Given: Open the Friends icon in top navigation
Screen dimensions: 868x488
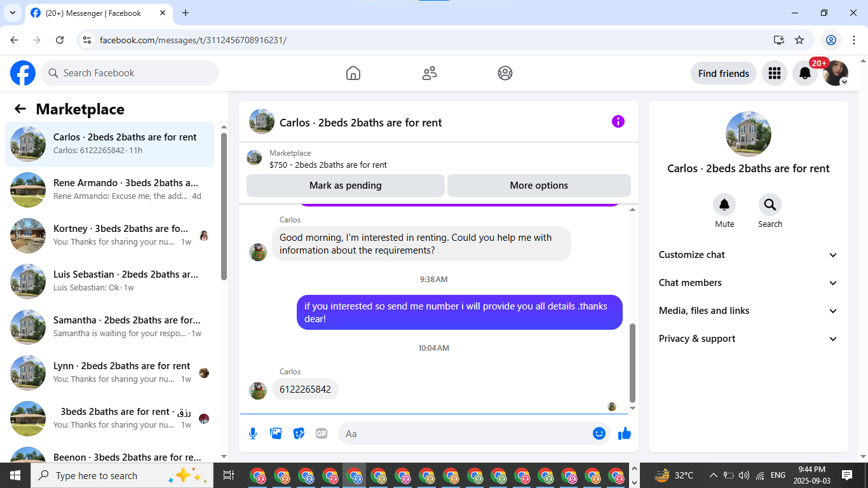Looking at the screenshot, I should 430,73.
